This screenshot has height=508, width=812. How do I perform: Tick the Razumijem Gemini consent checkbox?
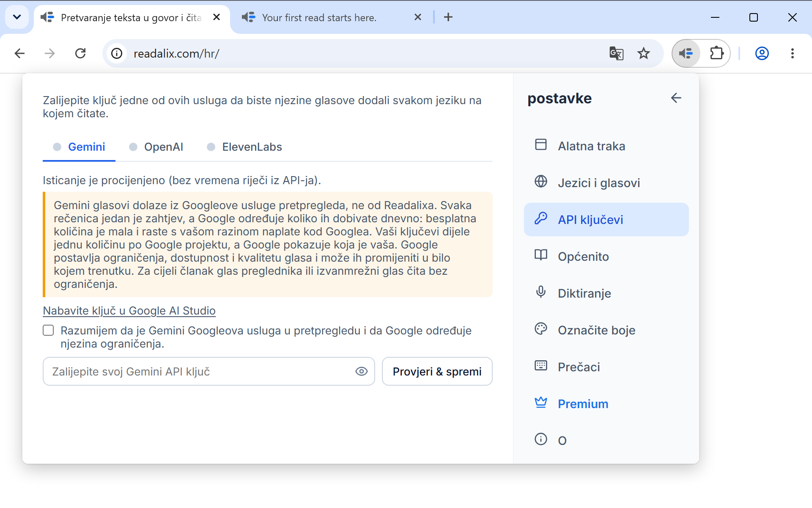tap(48, 330)
